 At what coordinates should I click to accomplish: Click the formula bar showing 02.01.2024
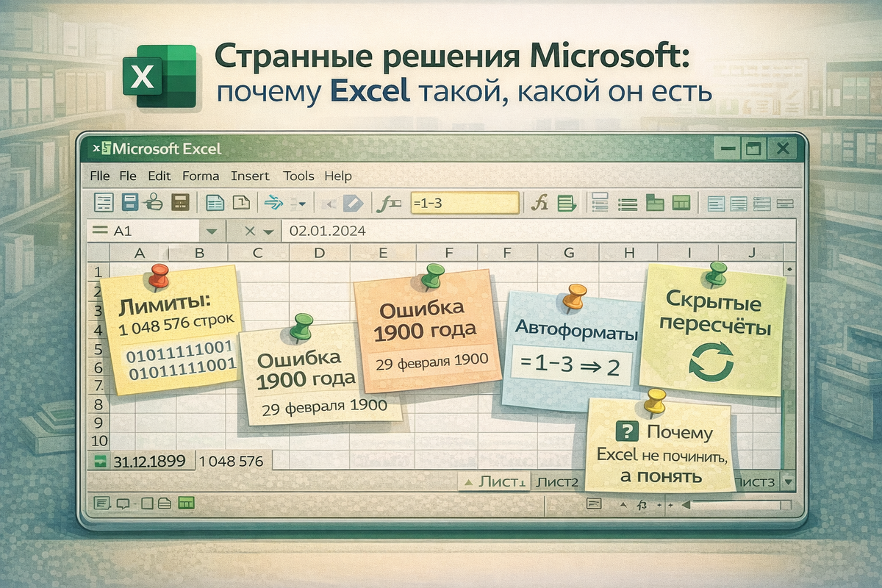(x=538, y=231)
